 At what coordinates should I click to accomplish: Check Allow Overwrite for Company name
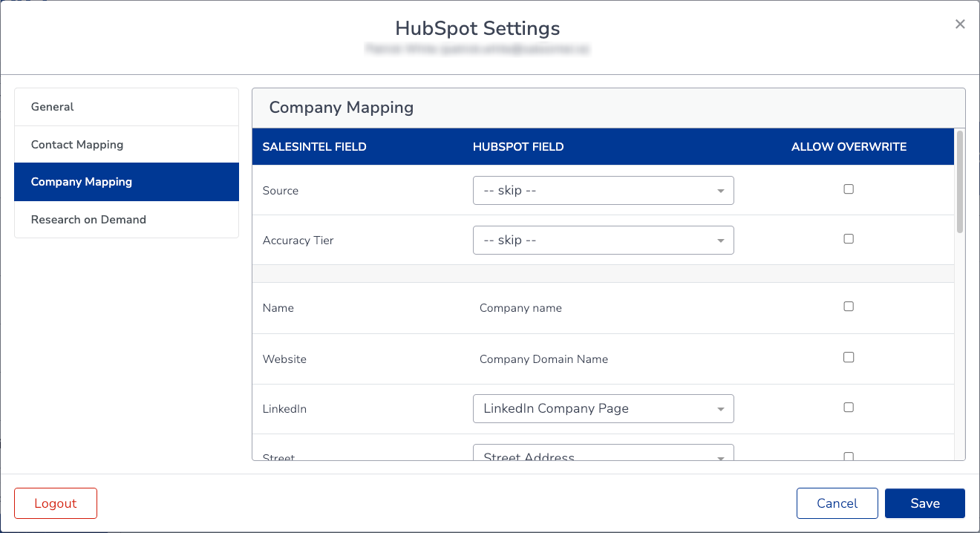(x=849, y=306)
